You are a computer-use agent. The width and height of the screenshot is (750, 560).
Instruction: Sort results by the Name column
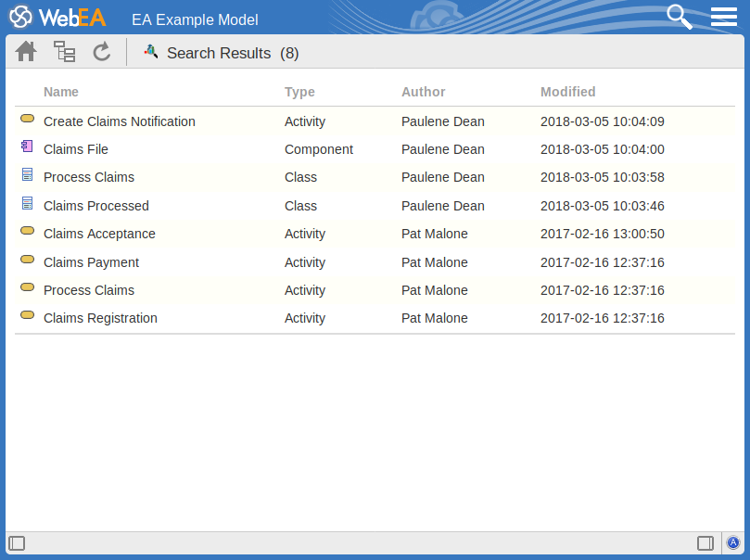[x=60, y=92]
